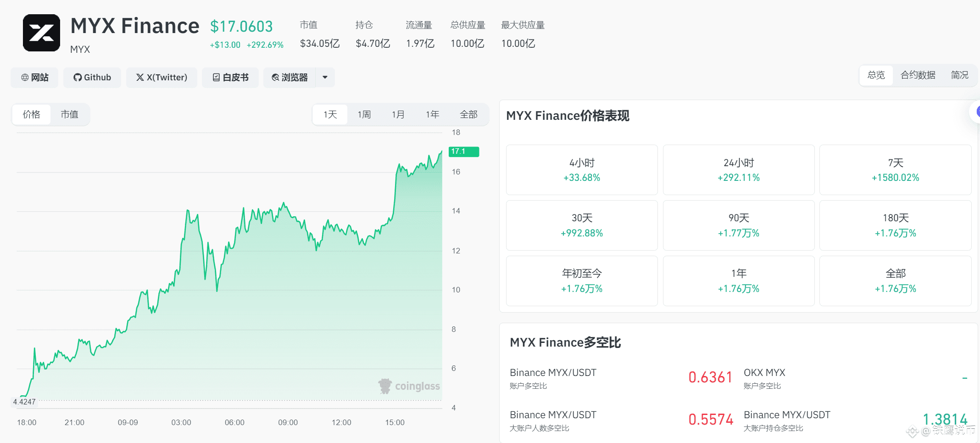Switch chart to 市值 view
Viewport: 980px width, 443px height.
point(70,114)
